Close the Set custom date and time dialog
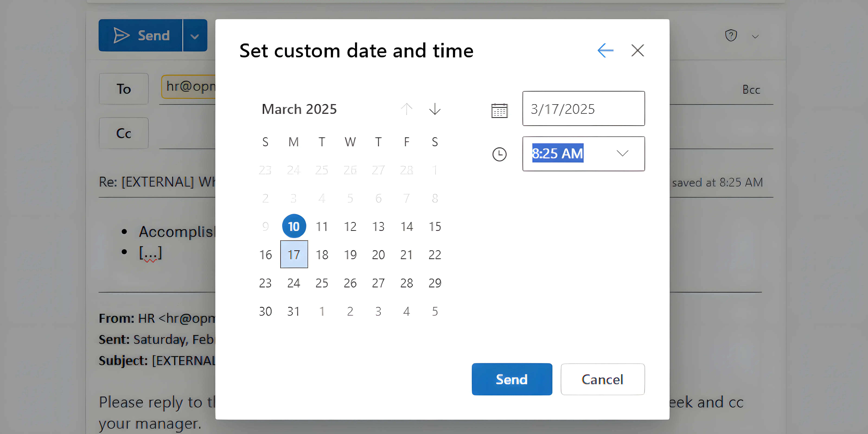 tap(638, 51)
